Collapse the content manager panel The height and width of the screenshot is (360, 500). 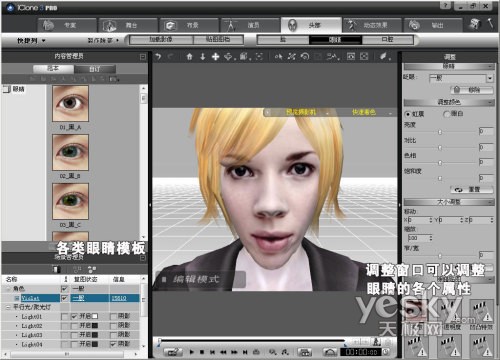pyautogui.click(x=143, y=57)
